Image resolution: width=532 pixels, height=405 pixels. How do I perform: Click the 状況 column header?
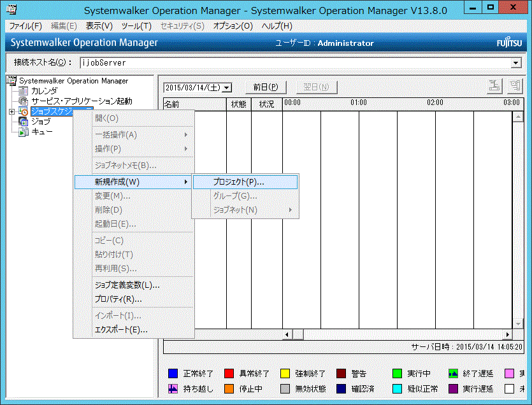pyautogui.click(x=267, y=104)
